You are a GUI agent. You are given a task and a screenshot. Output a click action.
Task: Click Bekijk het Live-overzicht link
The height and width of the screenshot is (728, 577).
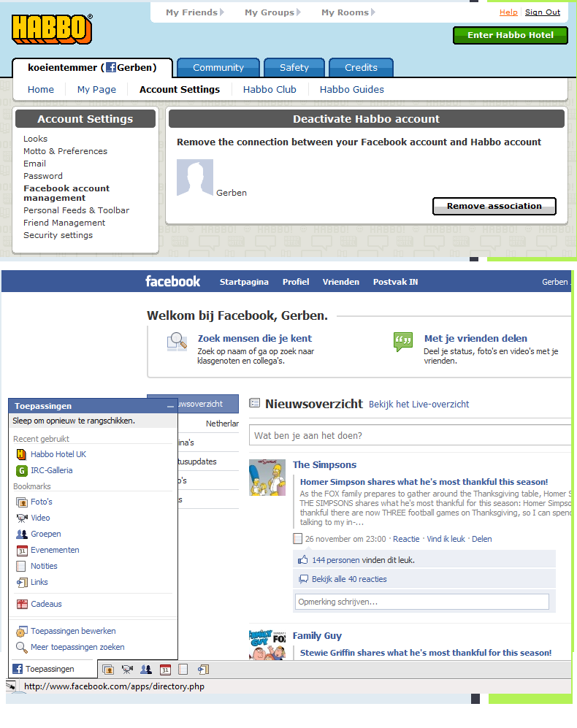(x=419, y=405)
